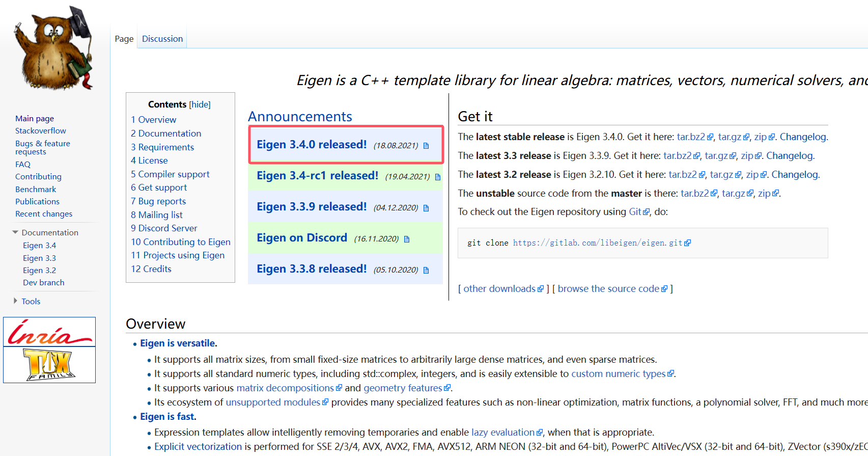Collapse the Documentation sidebar section
Screen dimensions: 868x456
[x=15, y=232]
